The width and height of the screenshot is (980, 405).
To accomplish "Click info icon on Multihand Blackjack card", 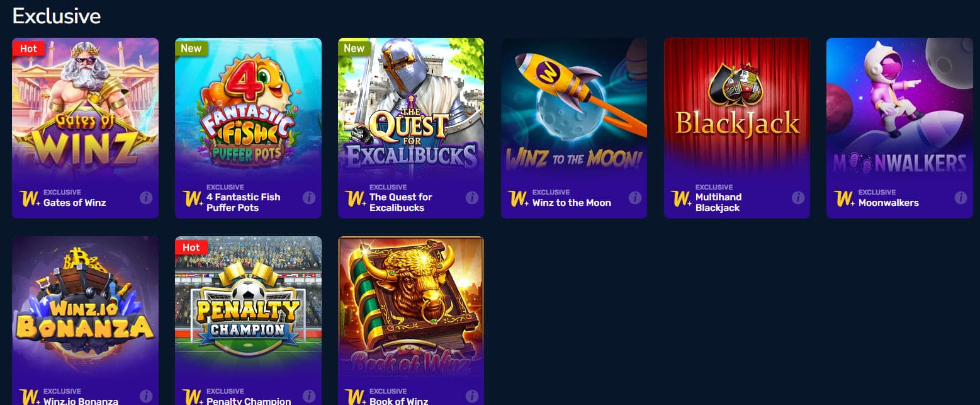I will (x=798, y=198).
